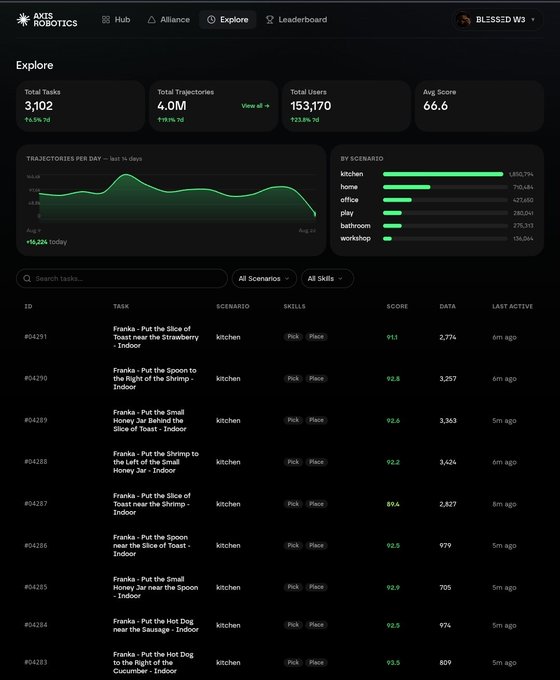Click the Alliance triangle icon
Image resolution: width=560 pixels, height=680 pixels.
pos(151,20)
